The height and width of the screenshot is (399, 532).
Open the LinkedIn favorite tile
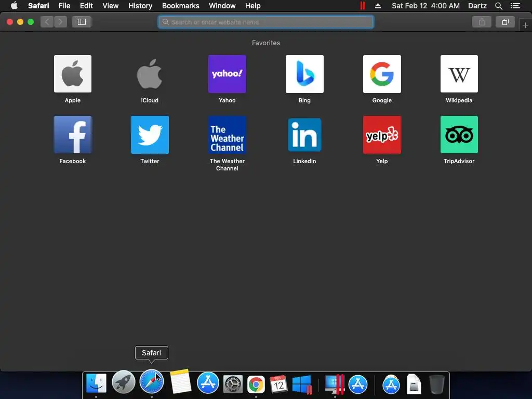coord(304,135)
